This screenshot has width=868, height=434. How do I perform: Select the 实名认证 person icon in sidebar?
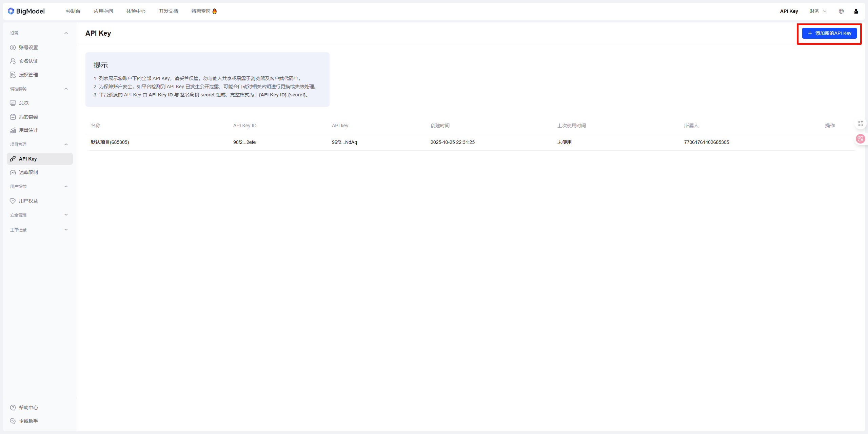[13, 61]
